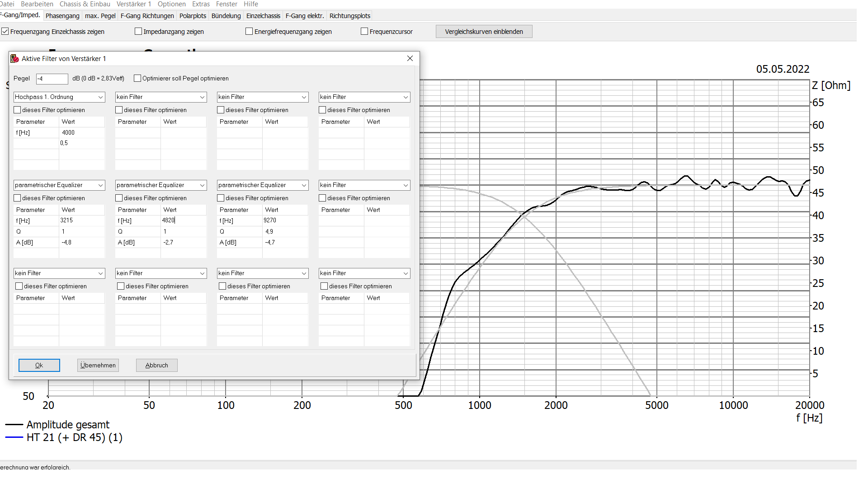
Task: Switch to the Phasengang tab
Action: point(62,16)
